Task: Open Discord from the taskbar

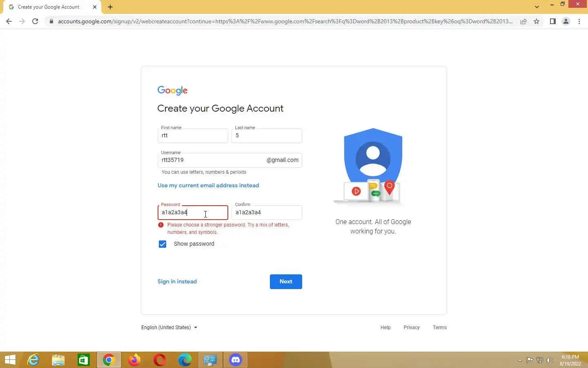Action: tap(236, 360)
